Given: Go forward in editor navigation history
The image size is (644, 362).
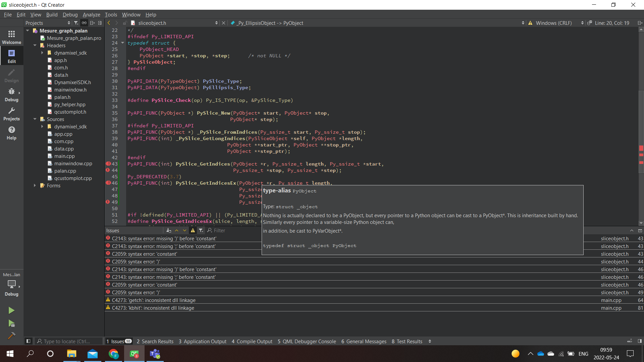Looking at the screenshot, I should [116, 23].
